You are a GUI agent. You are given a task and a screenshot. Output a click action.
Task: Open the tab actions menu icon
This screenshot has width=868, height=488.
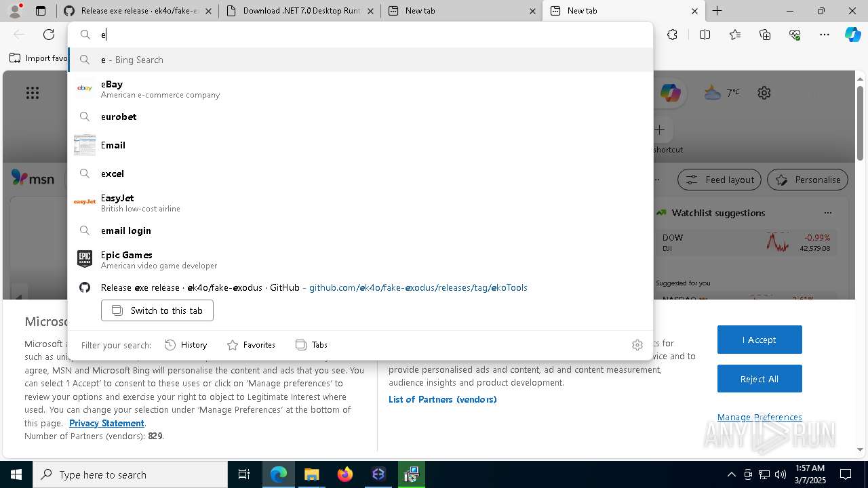41,11
